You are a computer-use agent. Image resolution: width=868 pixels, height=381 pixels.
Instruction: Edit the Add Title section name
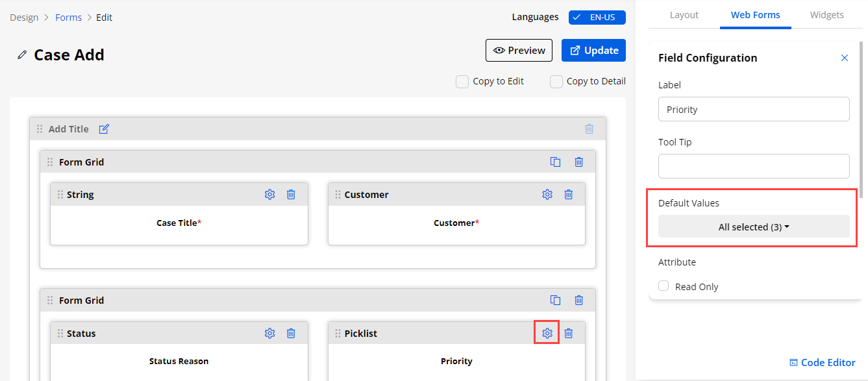pyautogui.click(x=104, y=129)
